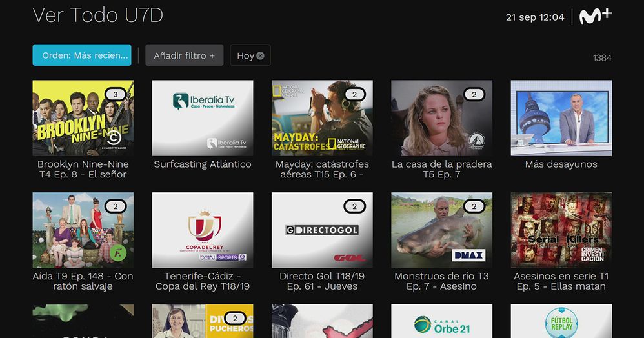Click the date and time '21 sep 12:04'
The image size is (644, 338).
point(535,17)
